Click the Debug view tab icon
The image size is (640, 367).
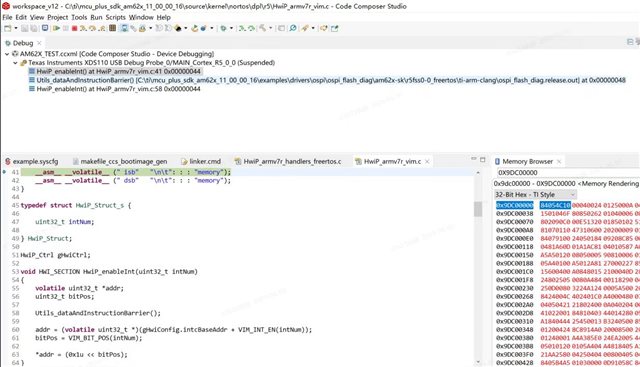(x=7, y=43)
